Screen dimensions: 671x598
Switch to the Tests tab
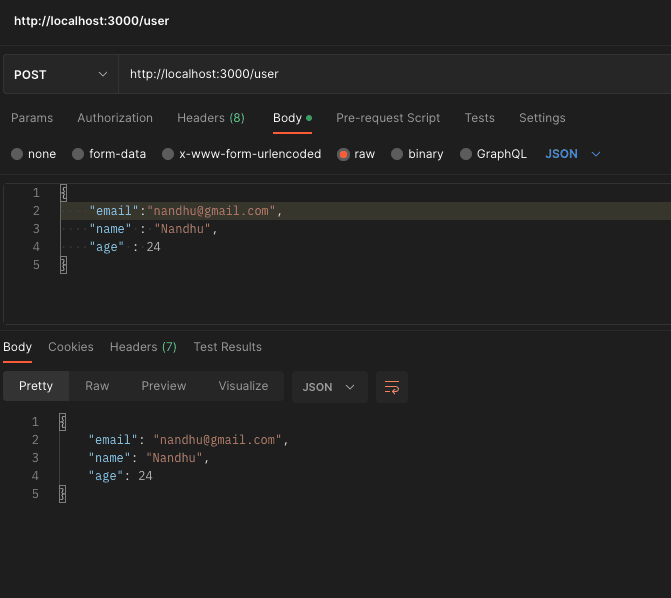[479, 118]
